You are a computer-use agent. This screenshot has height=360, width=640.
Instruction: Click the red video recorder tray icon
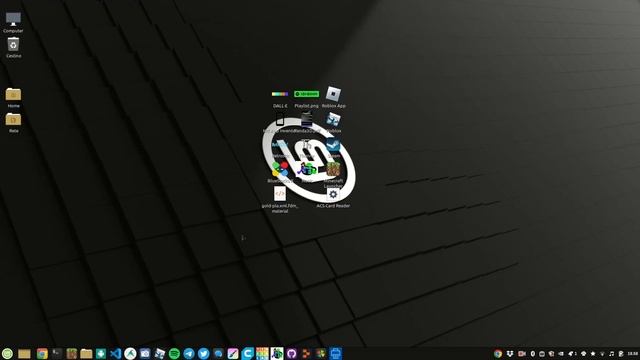[522, 354]
